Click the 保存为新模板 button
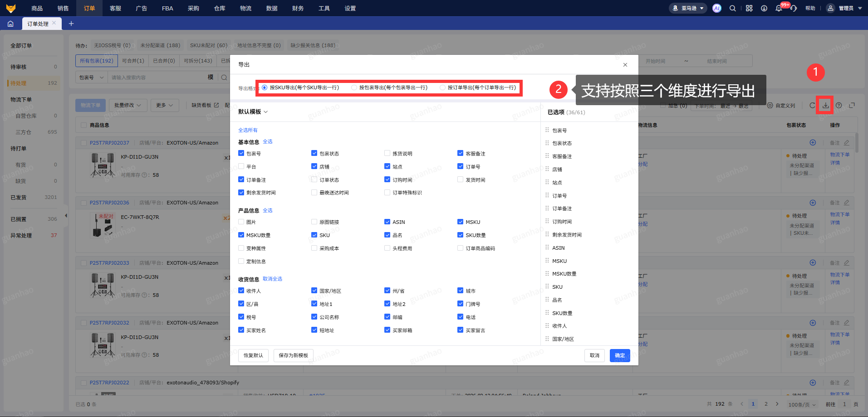The width and height of the screenshot is (868, 417). tap(293, 355)
